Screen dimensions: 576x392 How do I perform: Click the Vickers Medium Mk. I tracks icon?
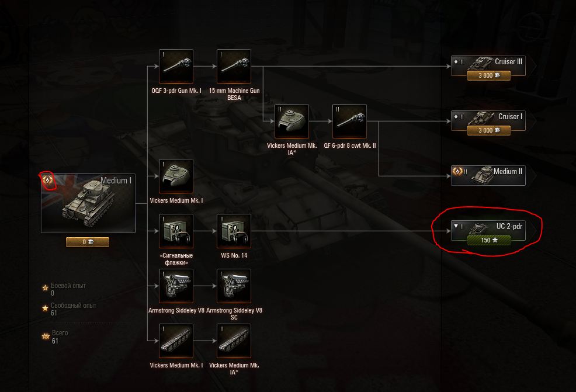click(x=176, y=341)
